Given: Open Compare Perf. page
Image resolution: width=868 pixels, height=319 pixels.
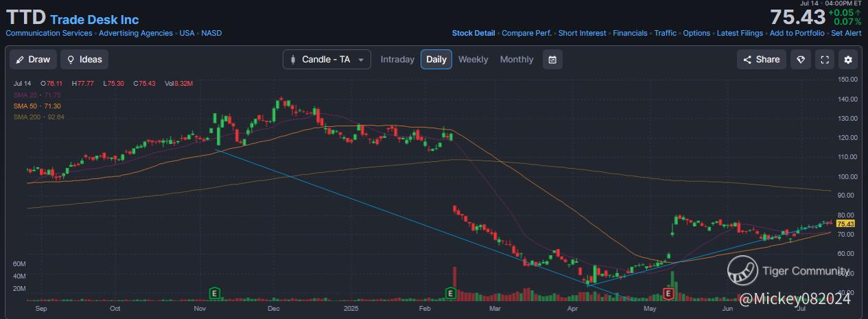Looking at the screenshot, I should coord(526,33).
